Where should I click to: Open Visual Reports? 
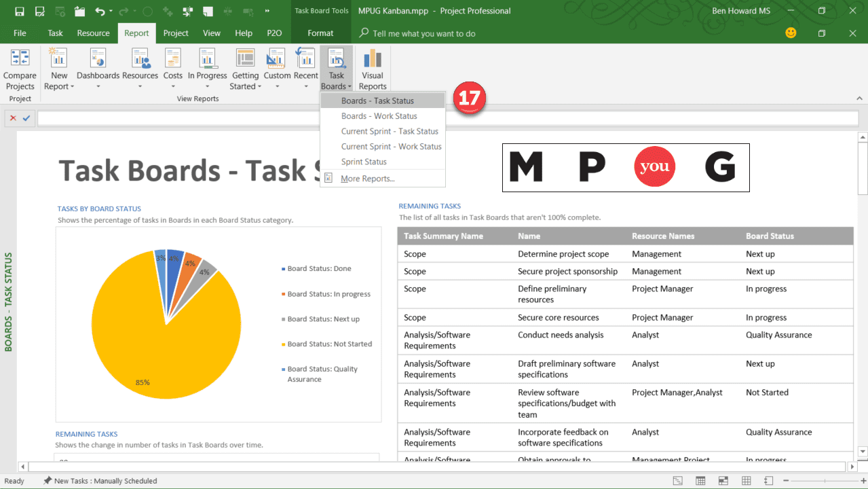coord(373,70)
